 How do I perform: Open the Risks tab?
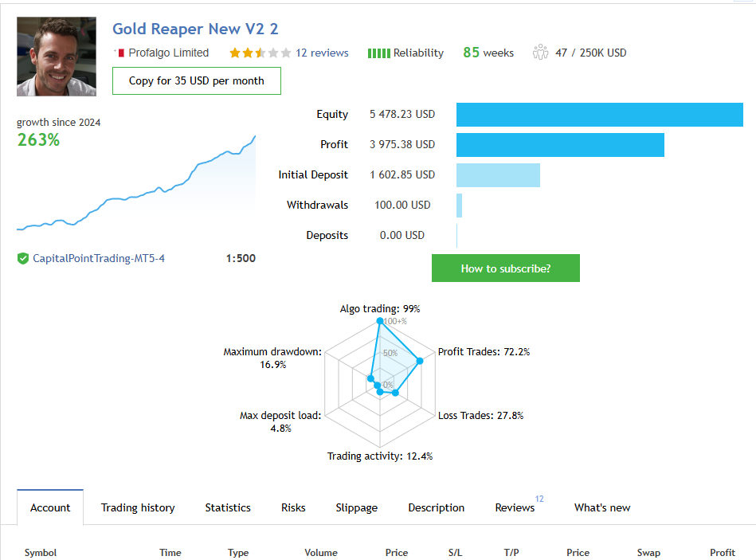pyautogui.click(x=293, y=507)
